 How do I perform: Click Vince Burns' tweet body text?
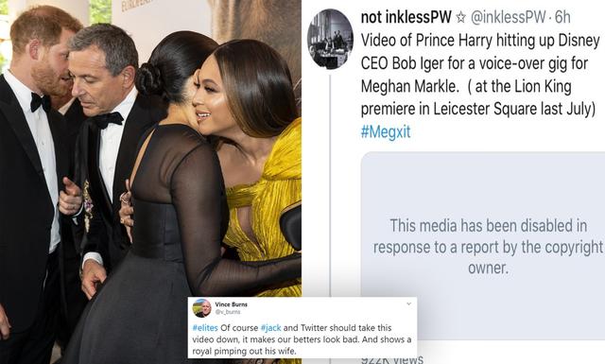[x=302, y=339]
